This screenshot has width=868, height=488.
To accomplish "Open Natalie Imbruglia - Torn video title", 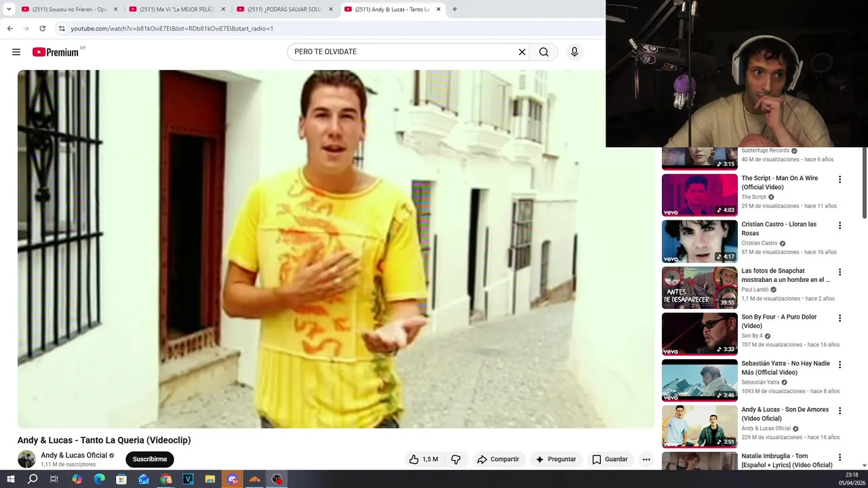I will 787,461.
